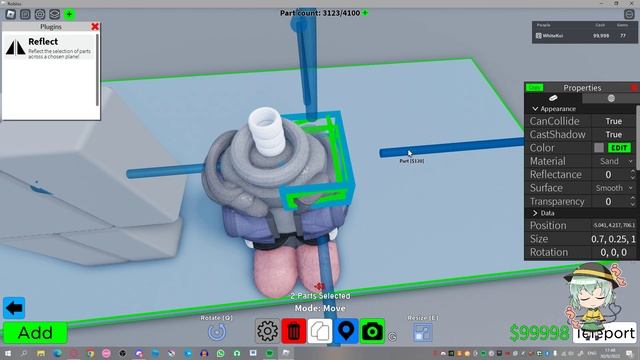Screen dimensions: 640x360
Task: Click the emotes icon in top bar
Action: point(40,14)
